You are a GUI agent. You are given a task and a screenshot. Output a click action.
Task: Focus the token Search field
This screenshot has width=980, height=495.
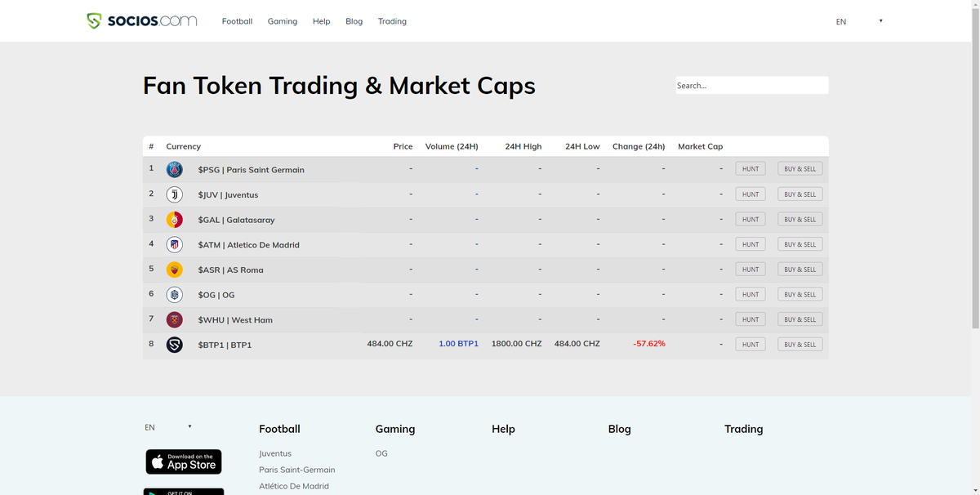click(x=751, y=85)
